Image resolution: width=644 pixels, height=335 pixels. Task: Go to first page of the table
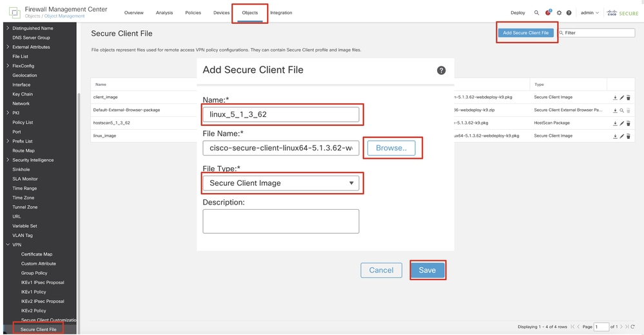572,327
